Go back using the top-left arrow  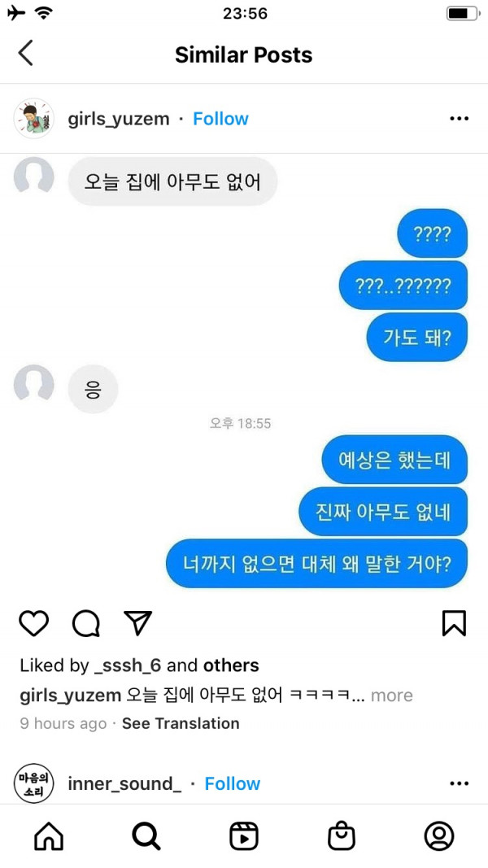25,53
